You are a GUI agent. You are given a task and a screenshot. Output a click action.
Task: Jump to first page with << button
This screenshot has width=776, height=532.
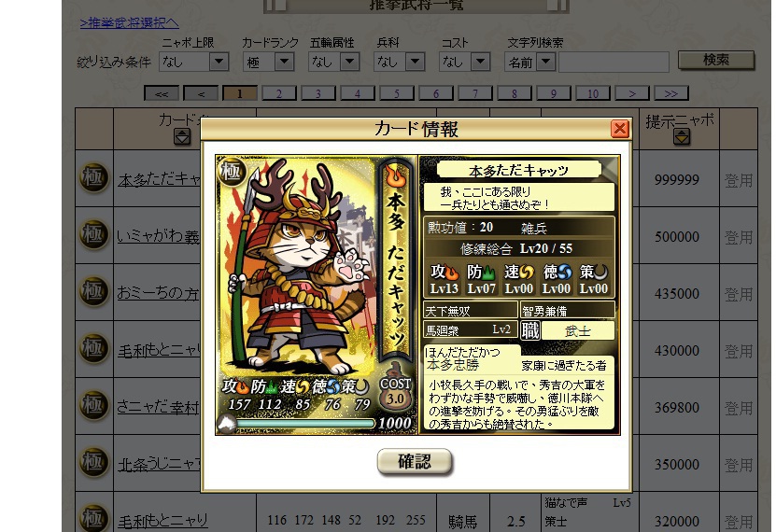(x=162, y=93)
